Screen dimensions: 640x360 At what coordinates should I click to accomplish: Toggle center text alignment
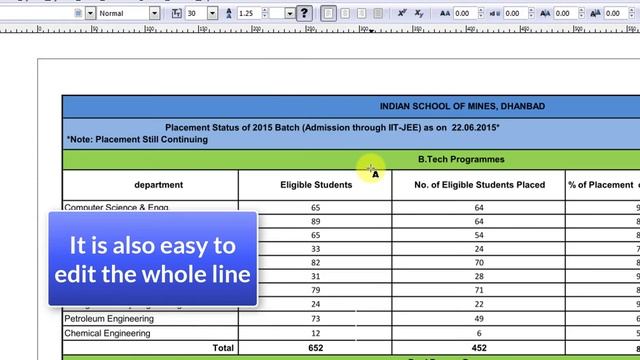(x=345, y=13)
